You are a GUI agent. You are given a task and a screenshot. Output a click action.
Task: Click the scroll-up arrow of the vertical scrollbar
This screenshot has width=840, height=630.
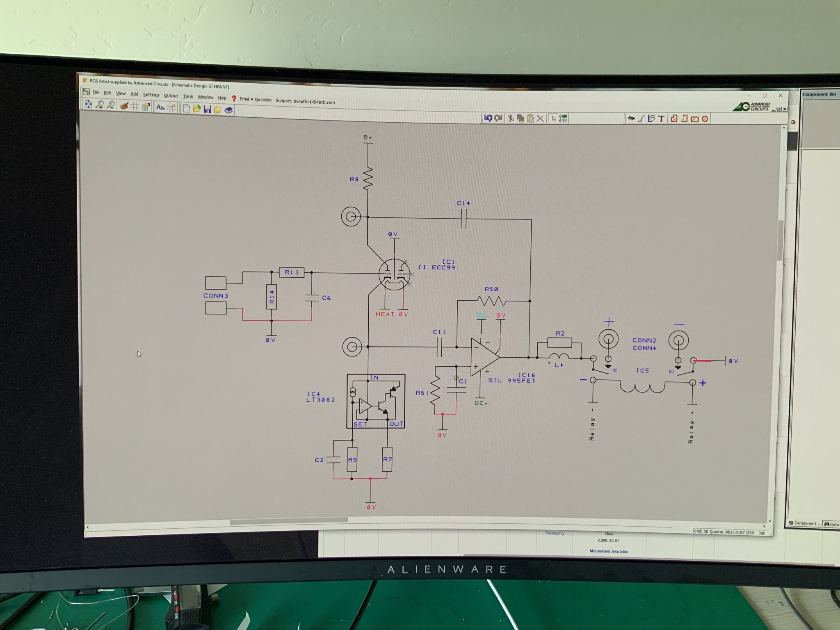click(783, 128)
